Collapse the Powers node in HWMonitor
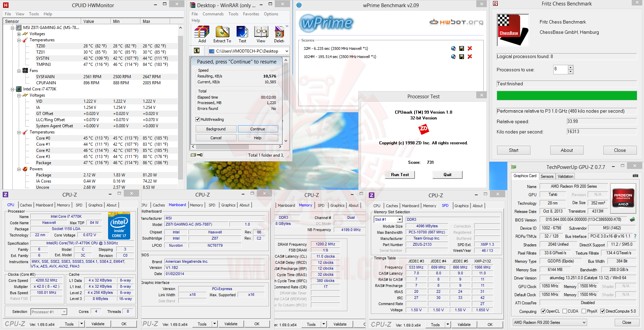Screen dimensions: 644x330 (x=19, y=169)
